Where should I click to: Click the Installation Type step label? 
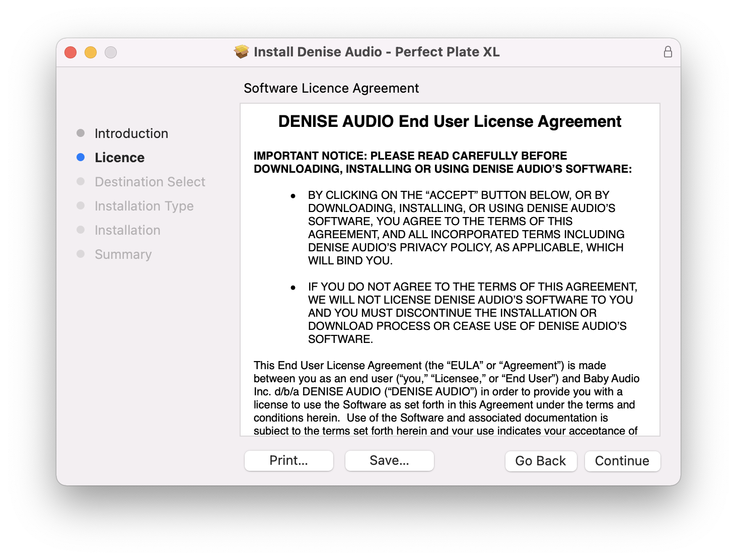pyautogui.click(x=144, y=206)
